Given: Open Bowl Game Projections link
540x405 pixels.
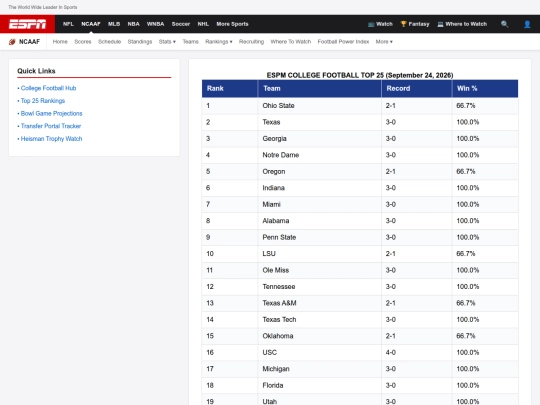Looking at the screenshot, I should pos(51,113).
